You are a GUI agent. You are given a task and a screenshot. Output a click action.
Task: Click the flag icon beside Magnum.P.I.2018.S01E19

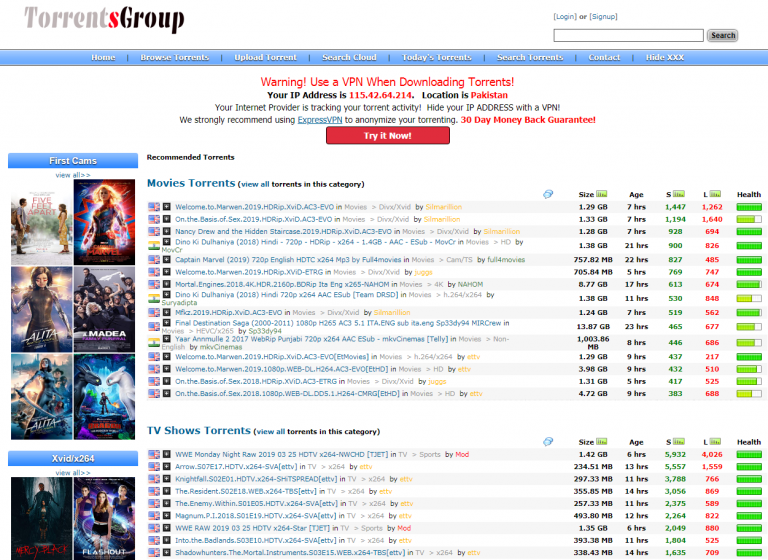coord(154,515)
